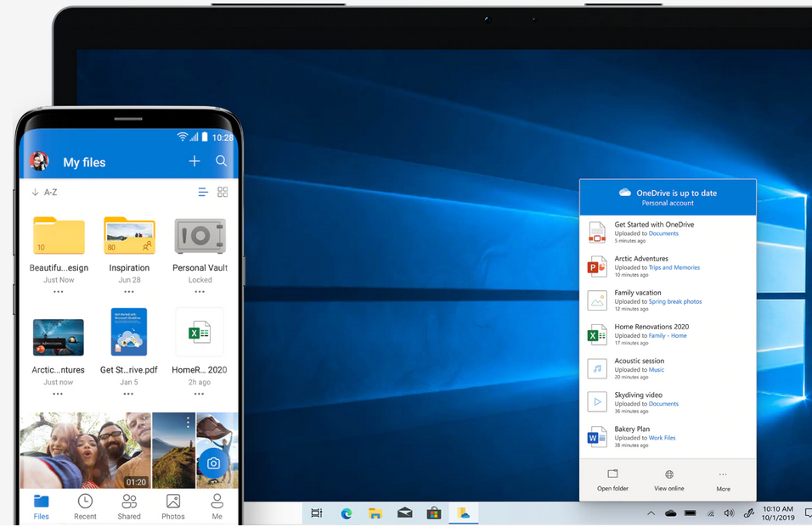
Task: Expand hidden icons in the system tray
Action: [x=651, y=513]
